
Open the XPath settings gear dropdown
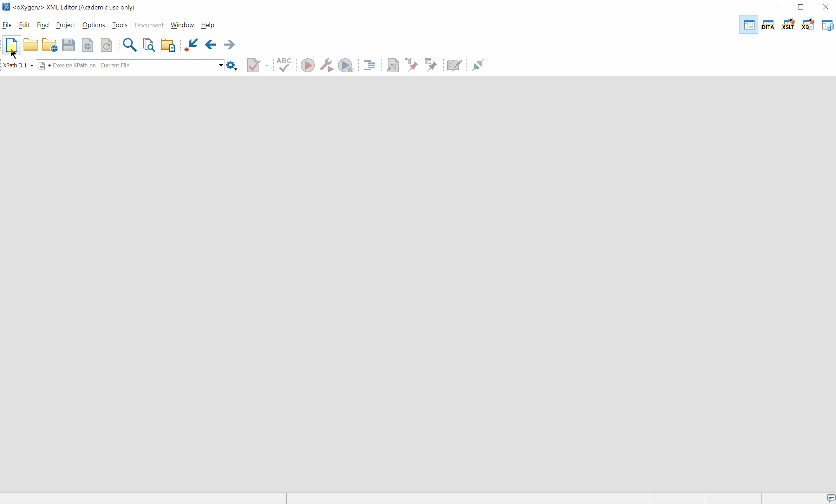point(232,66)
